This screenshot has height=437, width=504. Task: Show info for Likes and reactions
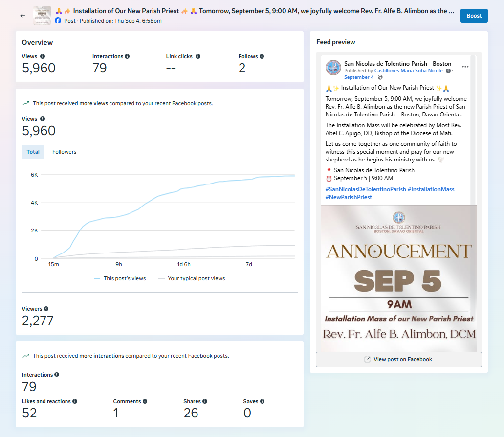(x=75, y=401)
